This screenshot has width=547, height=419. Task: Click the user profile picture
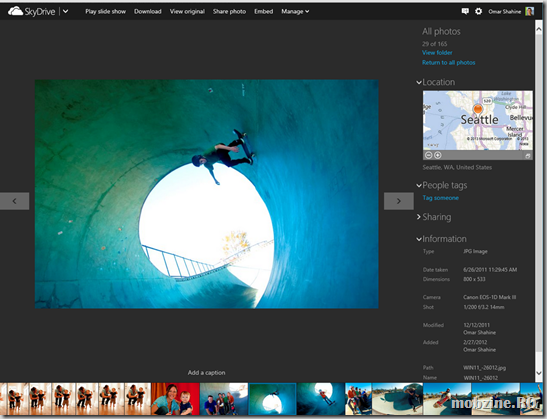(529, 11)
